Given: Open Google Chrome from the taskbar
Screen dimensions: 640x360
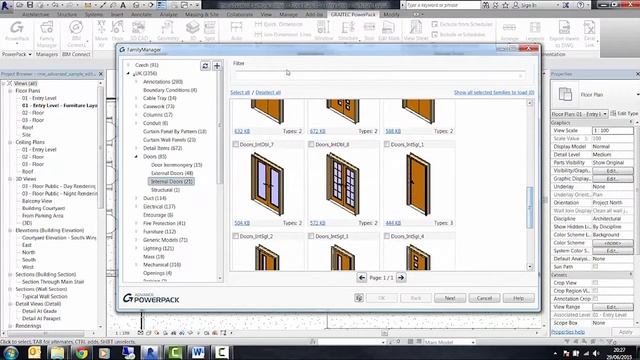Looking at the screenshot, I should (82, 353).
